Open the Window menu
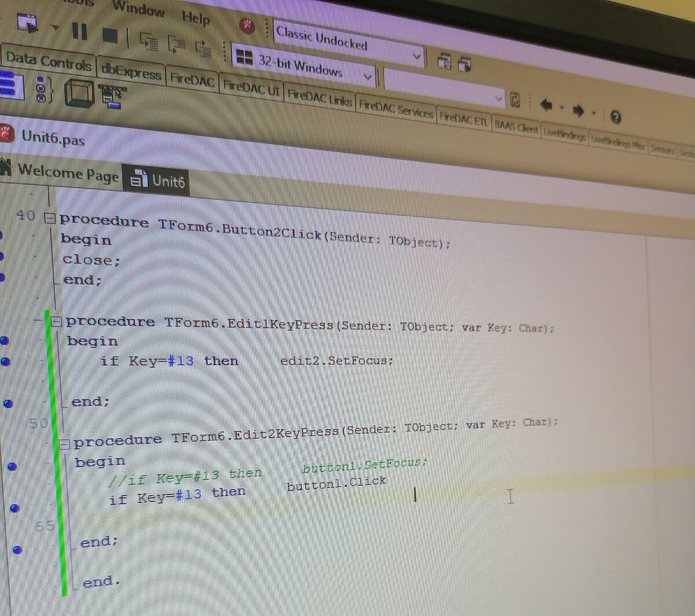Screen dimensions: 695x616 point(138,9)
